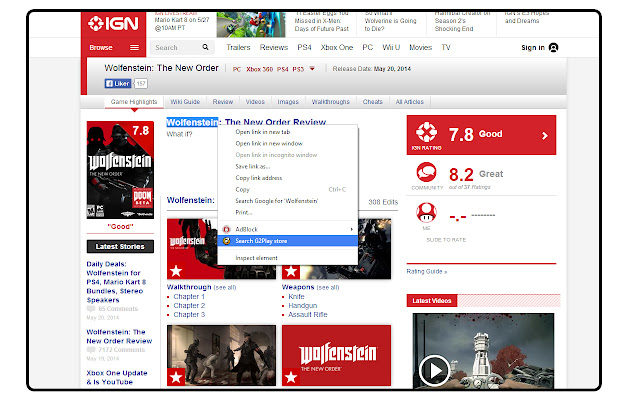Viewport: 640px width, 400px height.
Task: Open Walkthrough Chapter 3 link
Action: pyautogui.click(x=189, y=315)
